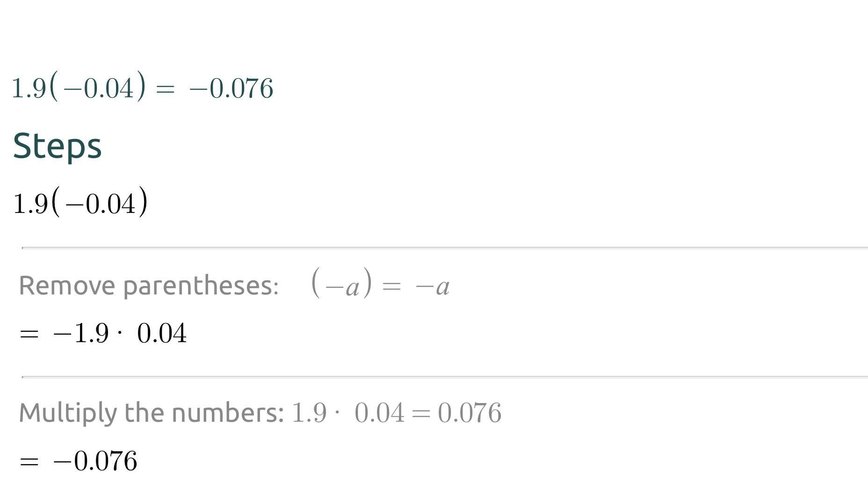Click the 0.04 in the −1.9 · 0.04 line
Screen dimensions: 868x499
[x=162, y=333]
